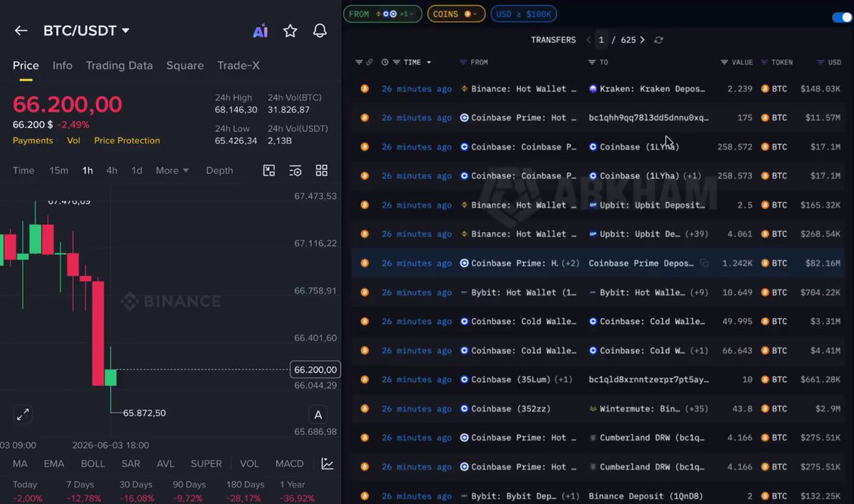Open chart indicator settings icon
Screen dimensions: 854x504
click(295, 171)
